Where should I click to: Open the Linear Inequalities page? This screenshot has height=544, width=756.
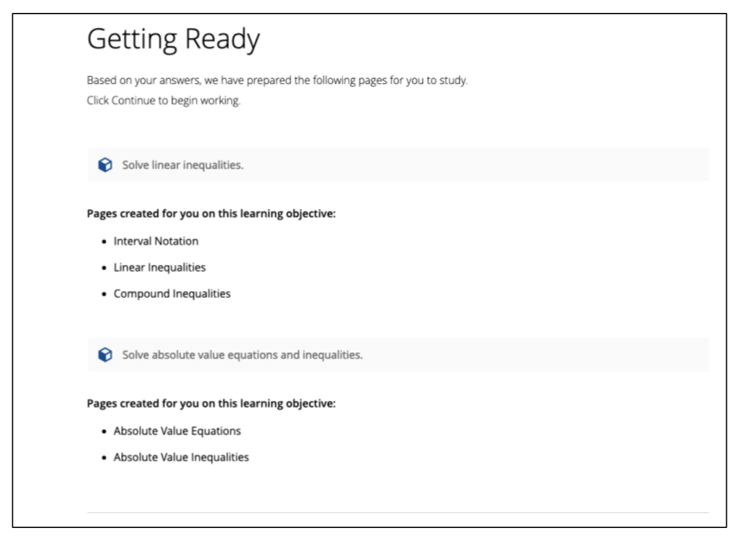pos(160,268)
